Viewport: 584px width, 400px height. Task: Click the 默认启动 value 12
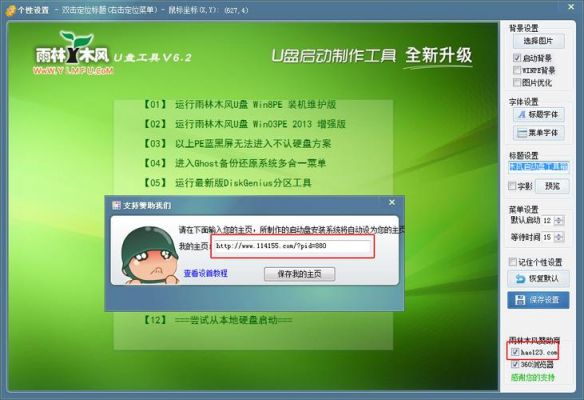547,220
